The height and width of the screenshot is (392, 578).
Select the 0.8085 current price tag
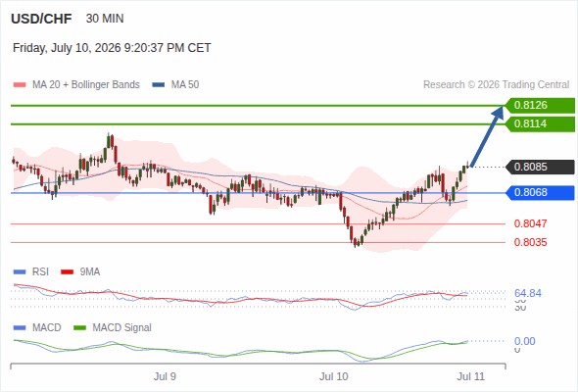pyautogui.click(x=540, y=167)
